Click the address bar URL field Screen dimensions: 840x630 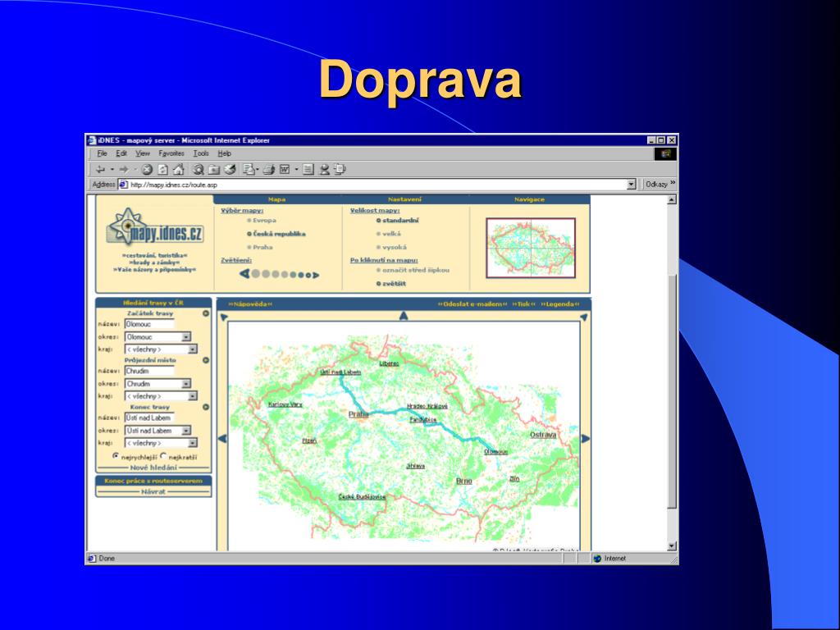(x=377, y=185)
